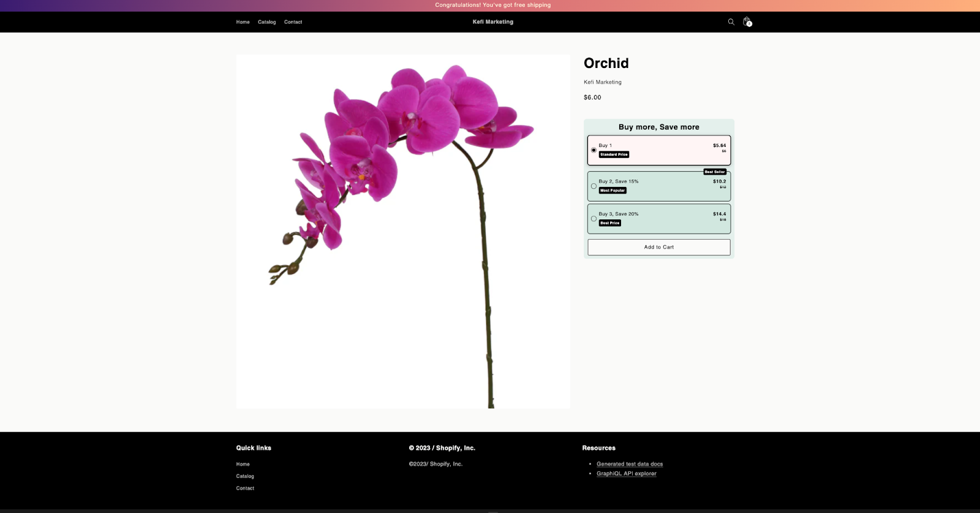This screenshot has width=980, height=513.
Task: Open the shopping cart icon
Action: pos(747,22)
